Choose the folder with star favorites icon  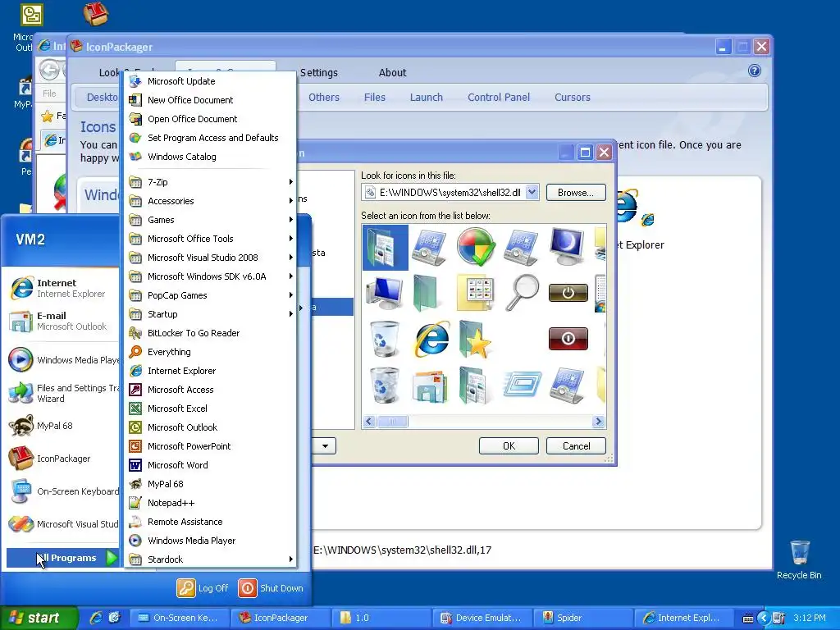click(475, 340)
